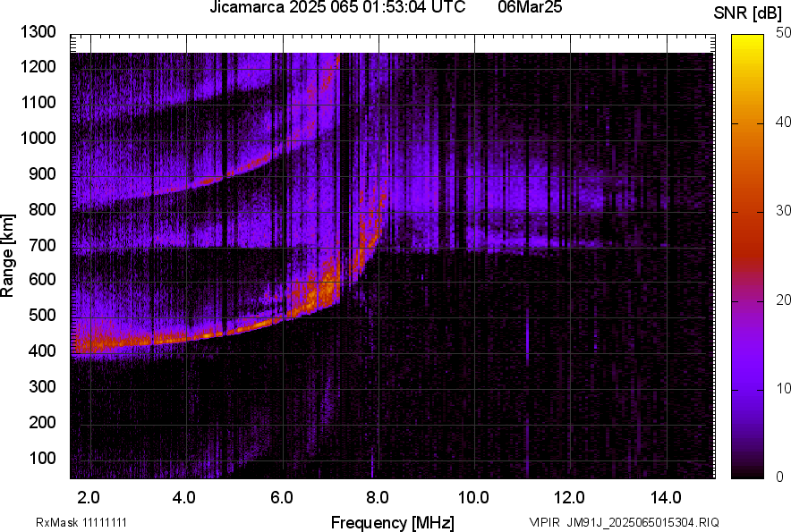The width and height of the screenshot is (791, 532).
Task: Click the frequency tick label "10.0"
Action: (473, 498)
